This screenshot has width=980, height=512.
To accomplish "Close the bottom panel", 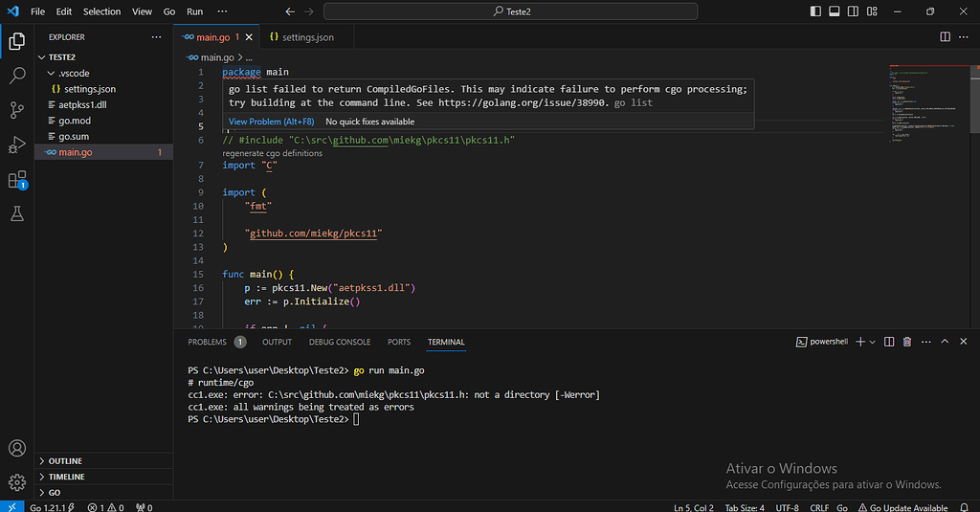I will click(x=963, y=342).
